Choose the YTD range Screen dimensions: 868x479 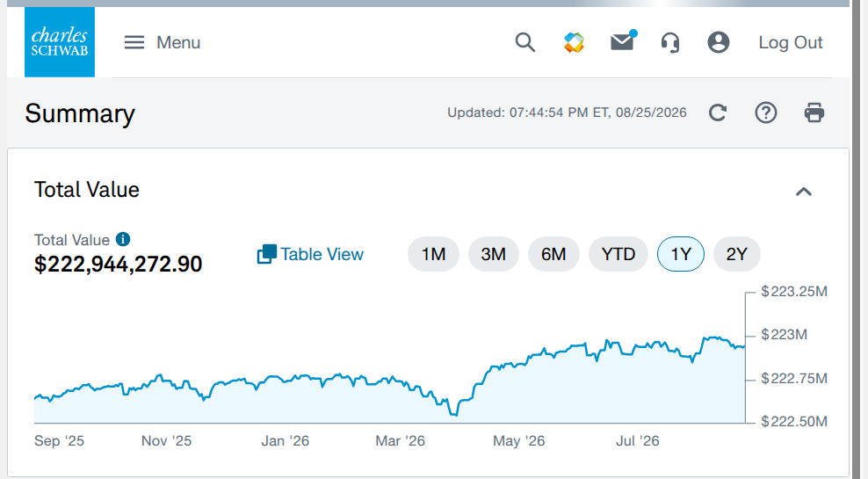618,254
